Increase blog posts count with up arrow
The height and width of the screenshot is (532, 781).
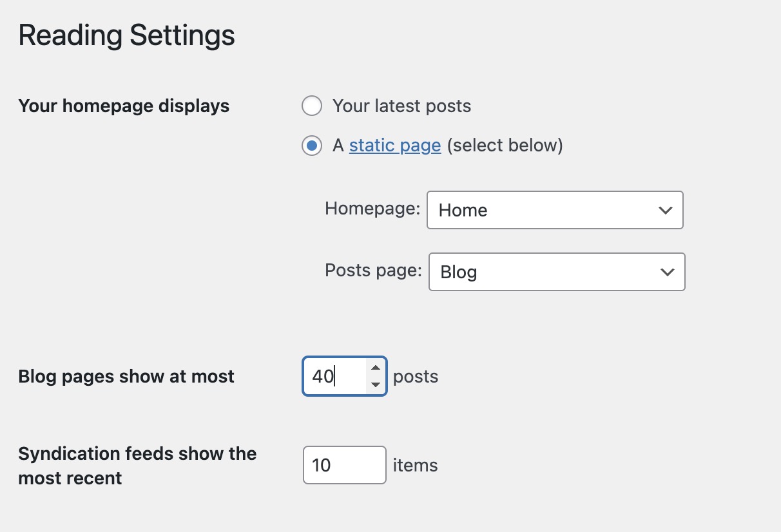tap(376, 368)
